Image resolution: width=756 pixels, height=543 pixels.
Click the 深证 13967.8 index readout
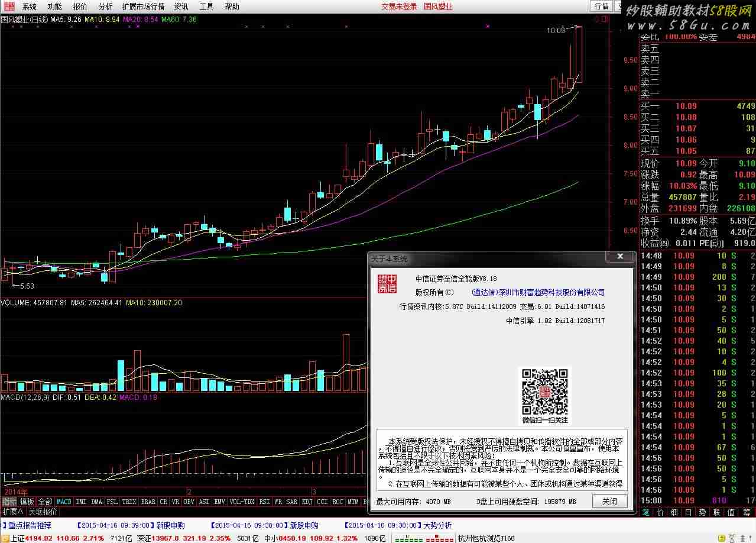coord(184,538)
